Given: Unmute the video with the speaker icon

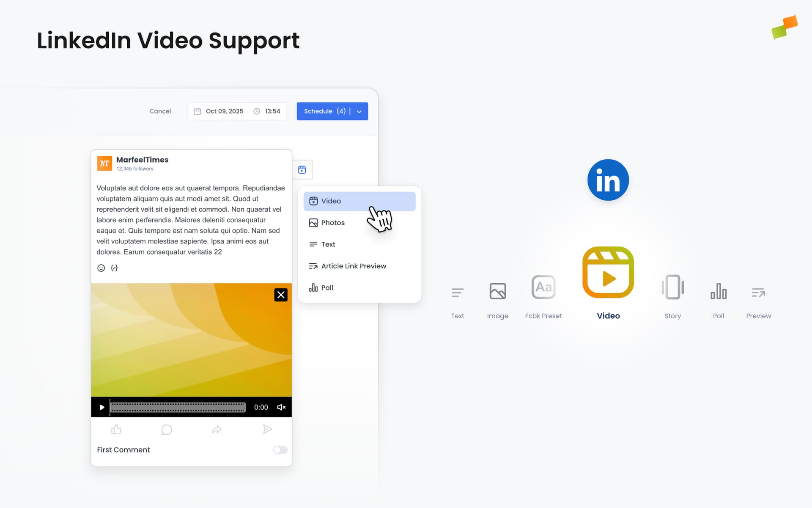Looking at the screenshot, I should tap(281, 407).
